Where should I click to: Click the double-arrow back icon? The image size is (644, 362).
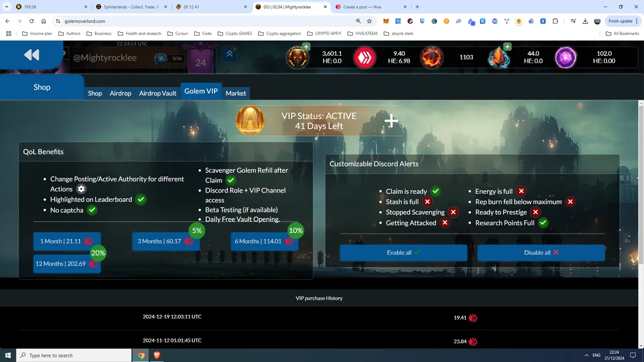coord(32,55)
